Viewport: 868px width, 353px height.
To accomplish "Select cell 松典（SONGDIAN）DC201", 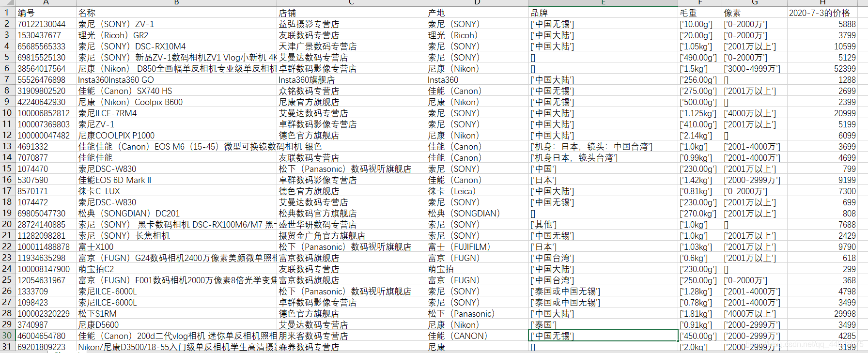I will 176,213.
